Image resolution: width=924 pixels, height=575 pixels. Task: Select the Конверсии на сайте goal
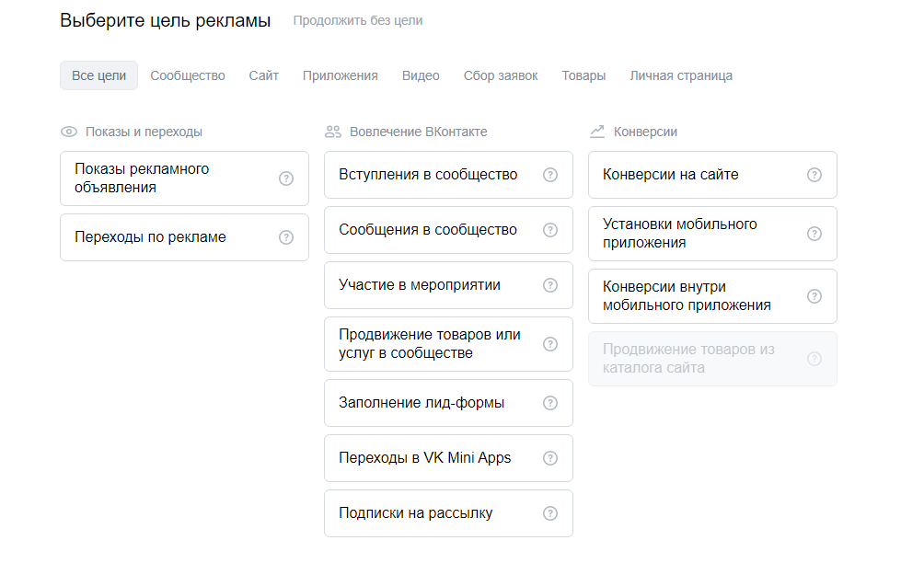(x=712, y=175)
